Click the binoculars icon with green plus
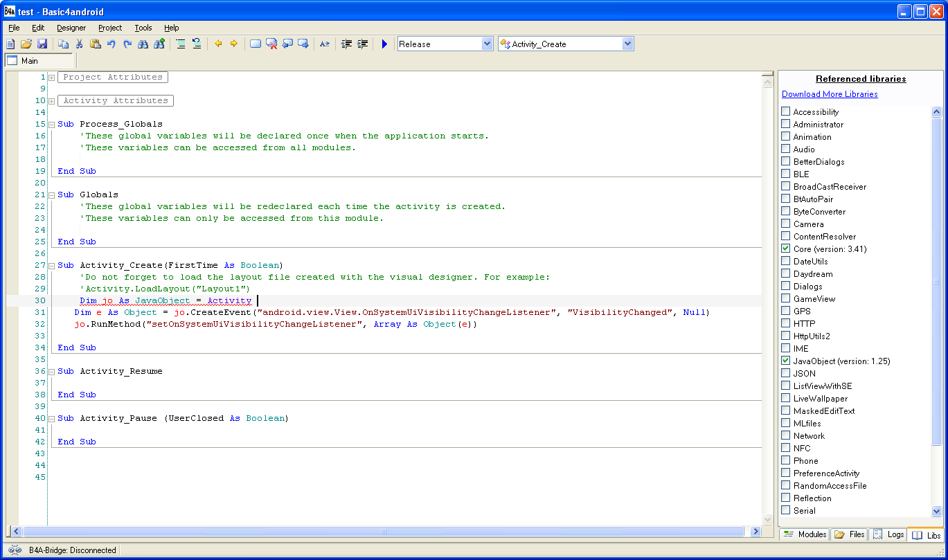The height and width of the screenshot is (560, 948). (159, 44)
